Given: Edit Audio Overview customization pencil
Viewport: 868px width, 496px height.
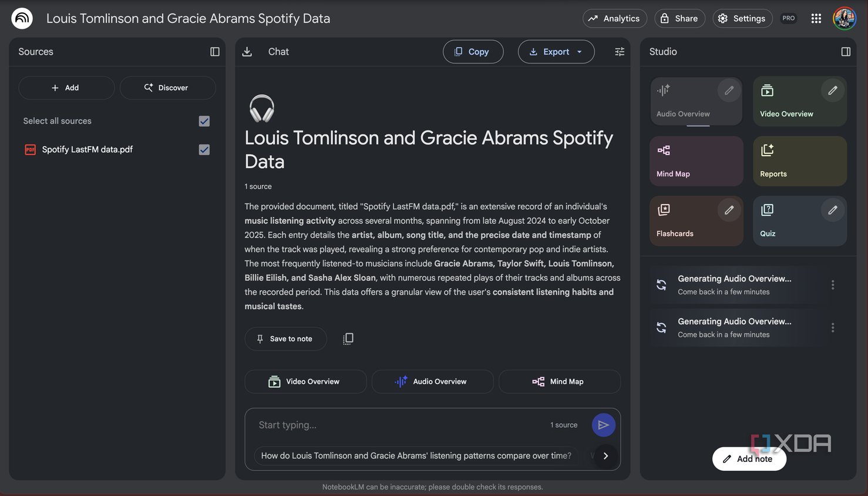Looking at the screenshot, I should [x=729, y=91].
